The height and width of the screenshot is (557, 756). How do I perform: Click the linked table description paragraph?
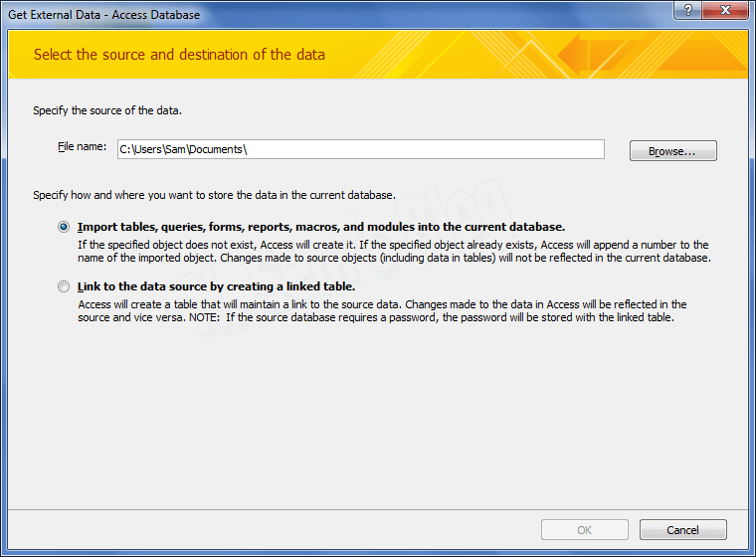pyautogui.click(x=382, y=311)
